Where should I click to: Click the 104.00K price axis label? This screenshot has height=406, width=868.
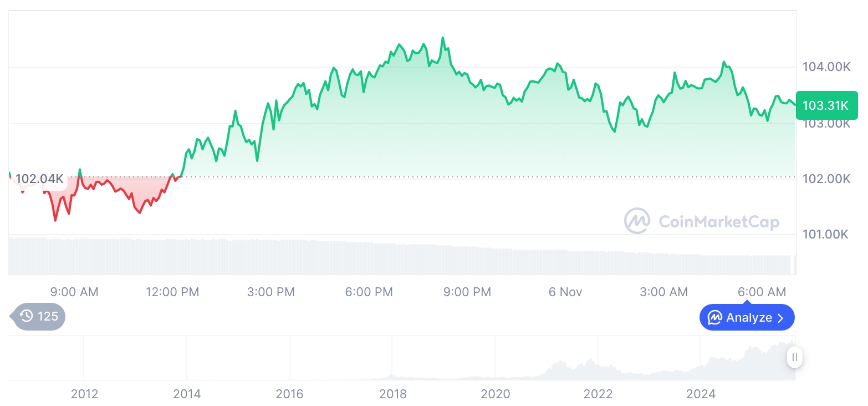click(x=826, y=67)
